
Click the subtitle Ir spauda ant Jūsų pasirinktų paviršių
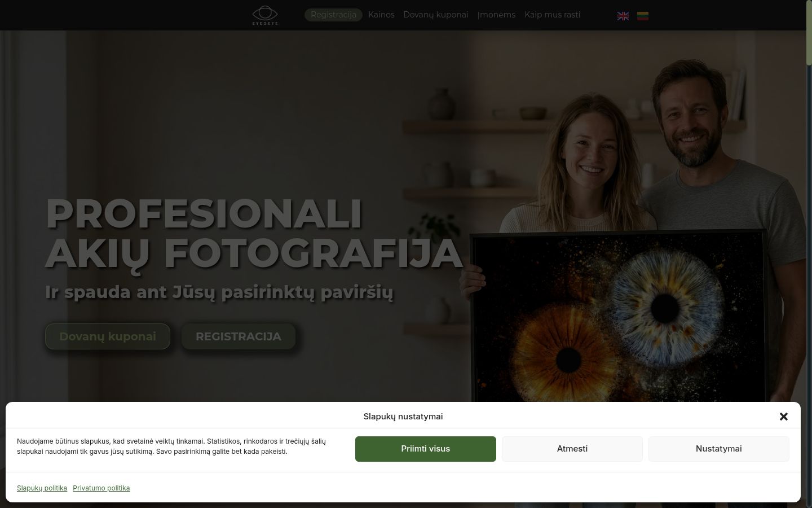[219, 292]
